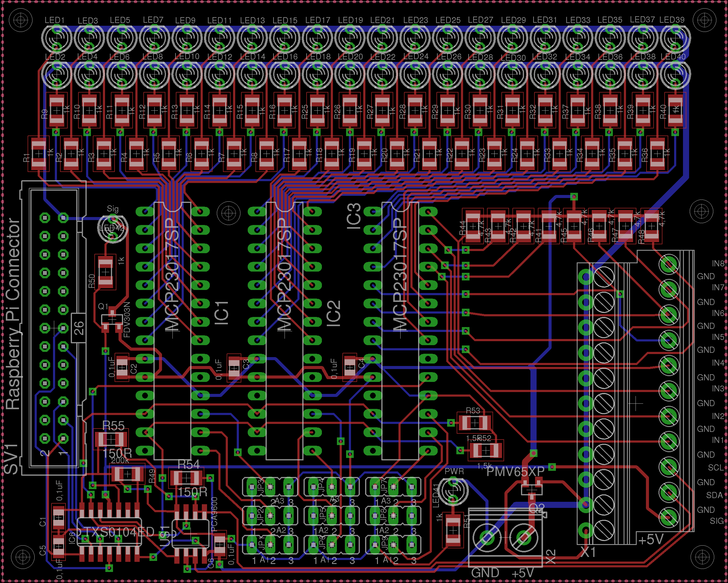Select the FDV303N part value text
The image size is (728, 583).
126,320
